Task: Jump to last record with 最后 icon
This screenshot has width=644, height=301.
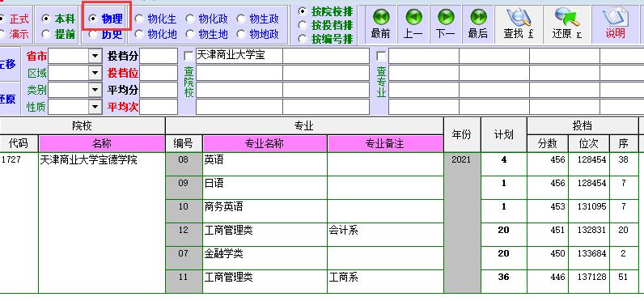Action: click(x=478, y=24)
